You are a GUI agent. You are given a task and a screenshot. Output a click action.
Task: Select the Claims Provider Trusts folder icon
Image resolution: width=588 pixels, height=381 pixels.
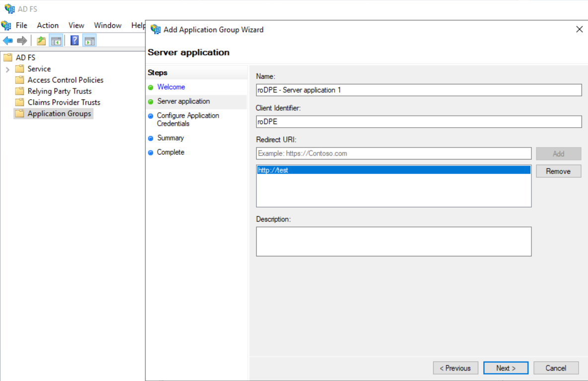click(x=19, y=102)
